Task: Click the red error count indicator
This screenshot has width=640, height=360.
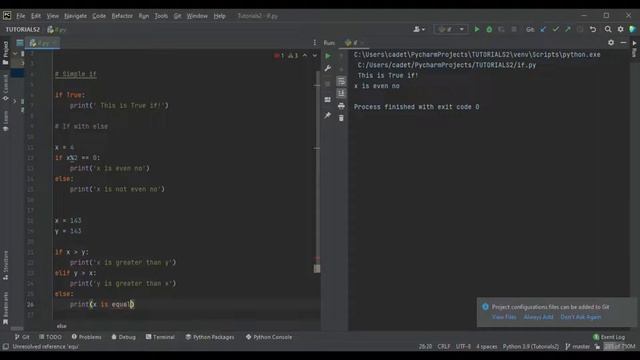Action: point(280,56)
